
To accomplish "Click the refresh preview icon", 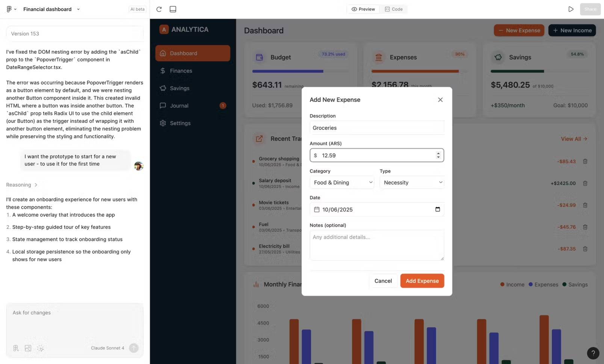I will tap(159, 9).
